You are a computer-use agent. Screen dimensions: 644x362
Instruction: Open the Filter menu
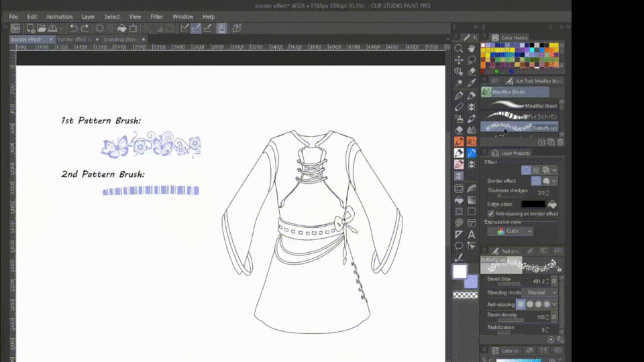pos(156,16)
